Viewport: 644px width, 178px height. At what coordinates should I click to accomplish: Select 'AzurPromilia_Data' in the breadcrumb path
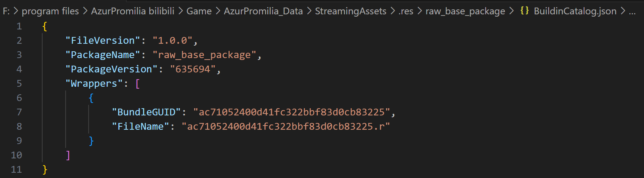pyautogui.click(x=263, y=11)
